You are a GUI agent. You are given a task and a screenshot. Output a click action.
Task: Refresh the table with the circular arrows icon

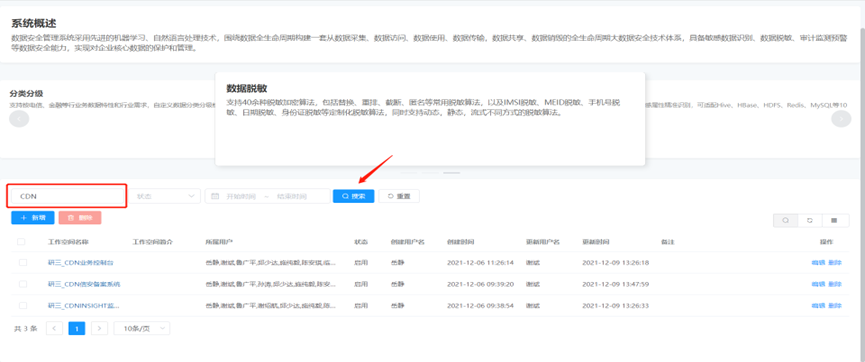pos(810,220)
